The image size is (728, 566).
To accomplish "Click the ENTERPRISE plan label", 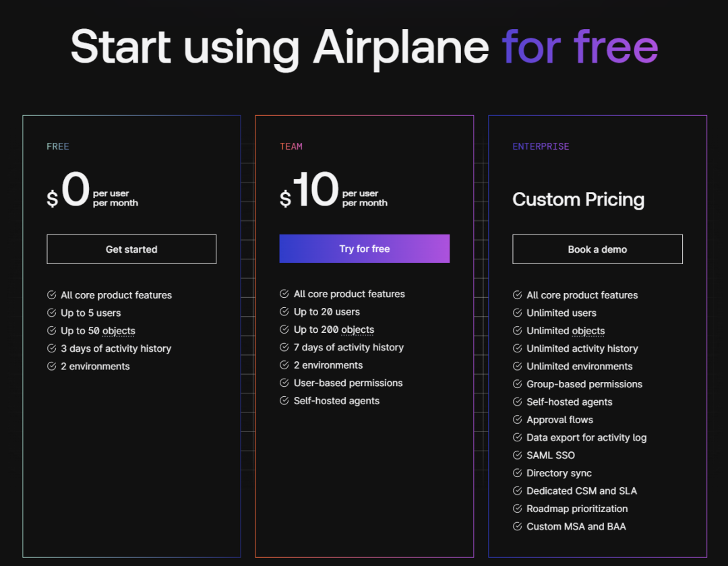I will [541, 146].
